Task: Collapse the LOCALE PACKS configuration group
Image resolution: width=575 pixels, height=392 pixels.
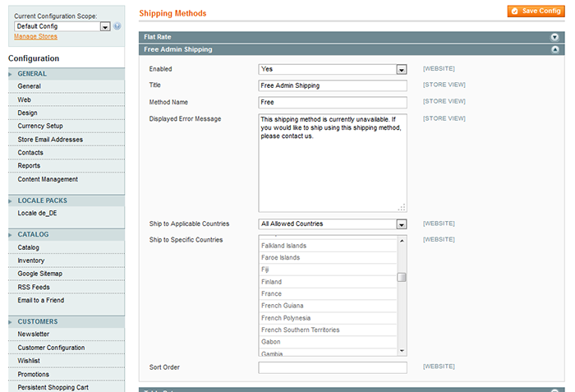Action: click(x=67, y=201)
